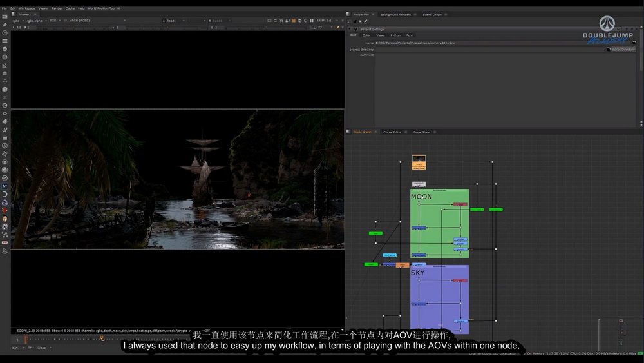The height and width of the screenshot is (363, 644).
Task: Open the Filter nodes toolbar menu
Action: [x=5, y=57]
